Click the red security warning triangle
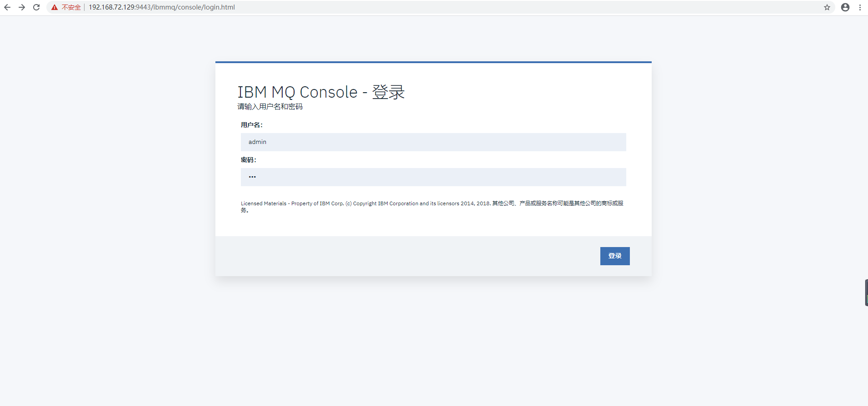This screenshot has height=406, width=868. point(55,7)
